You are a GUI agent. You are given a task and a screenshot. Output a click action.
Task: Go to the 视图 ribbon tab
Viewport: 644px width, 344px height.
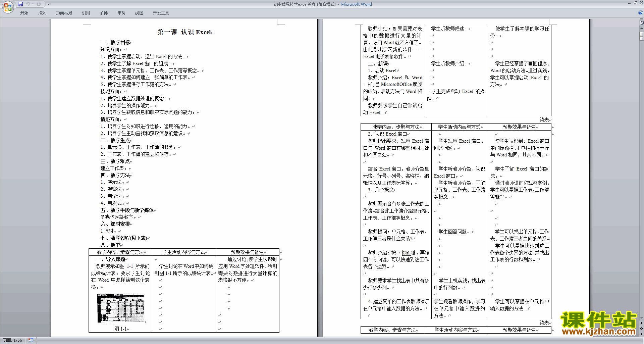click(x=139, y=13)
